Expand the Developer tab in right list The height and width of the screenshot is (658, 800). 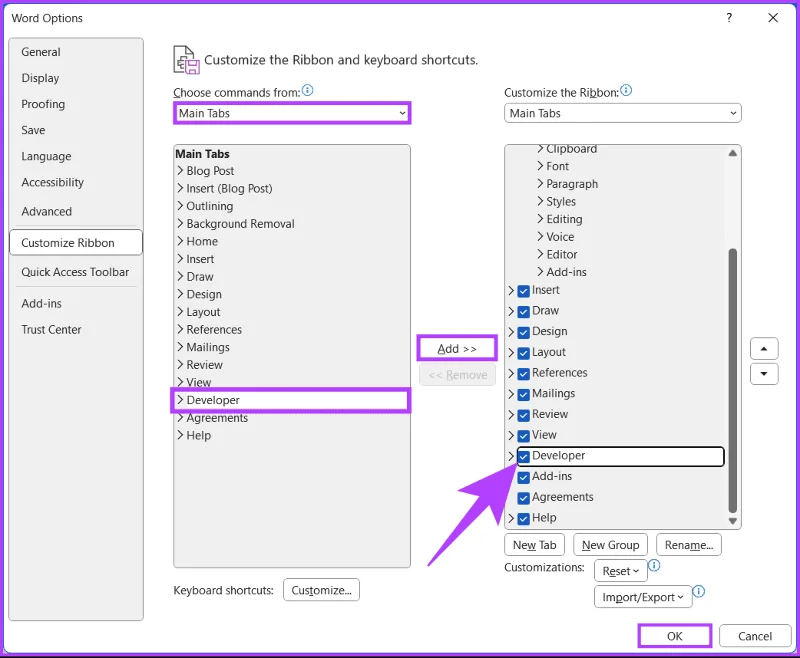[511, 456]
